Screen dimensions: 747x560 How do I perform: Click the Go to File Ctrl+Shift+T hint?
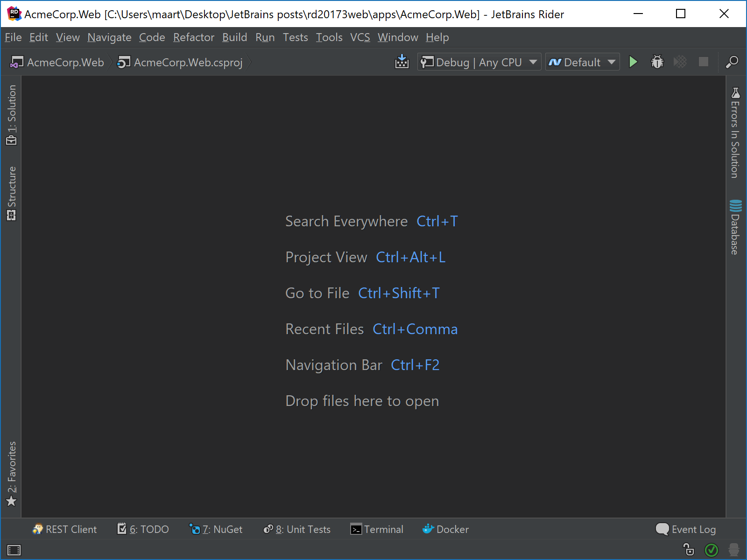point(363,293)
